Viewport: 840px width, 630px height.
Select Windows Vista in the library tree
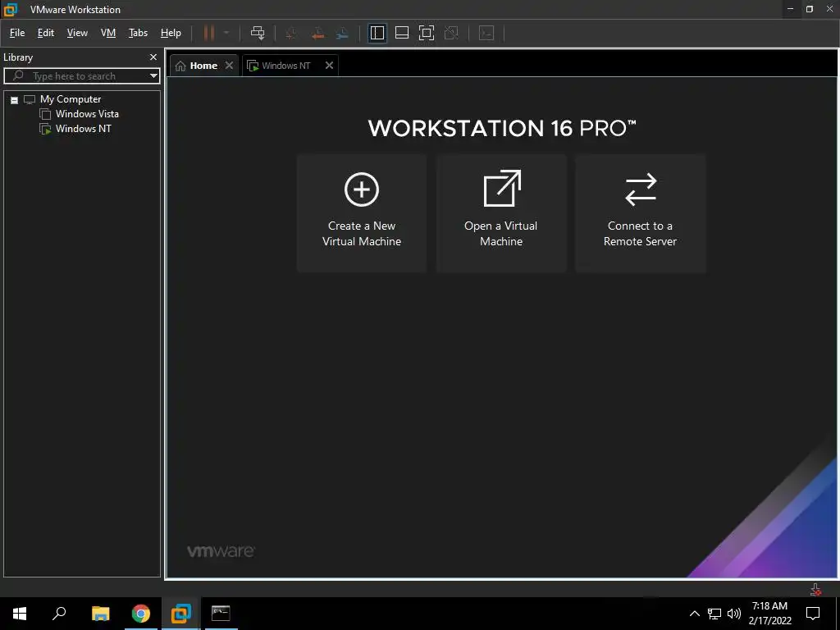[87, 113]
